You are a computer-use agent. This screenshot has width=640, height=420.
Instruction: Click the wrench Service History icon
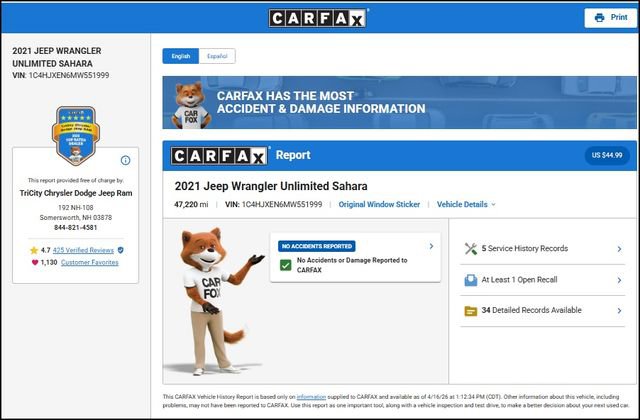(471, 249)
